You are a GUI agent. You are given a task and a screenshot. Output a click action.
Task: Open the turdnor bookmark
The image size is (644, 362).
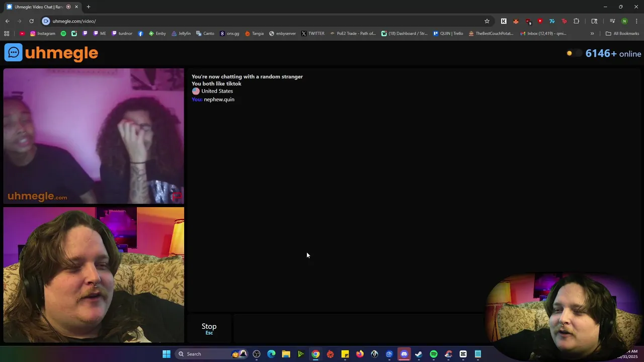pos(122,34)
